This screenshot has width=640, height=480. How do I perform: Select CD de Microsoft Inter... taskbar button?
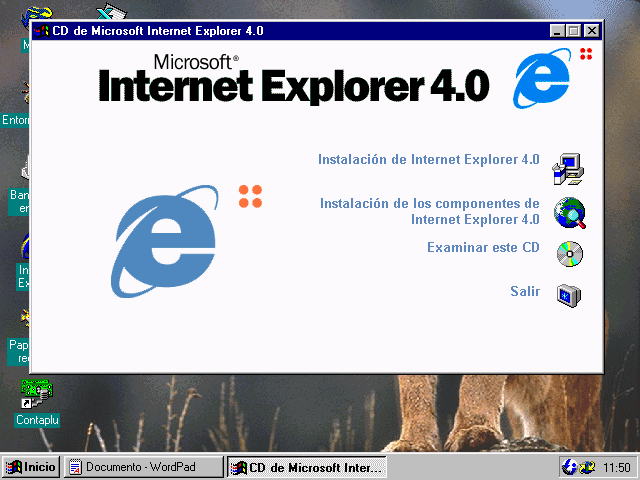point(307,467)
